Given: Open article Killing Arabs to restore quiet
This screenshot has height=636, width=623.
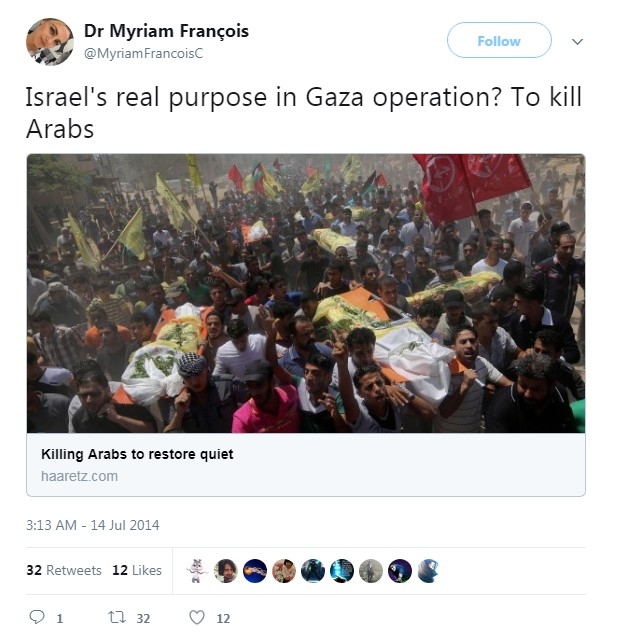Looking at the screenshot, I should [x=137, y=454].
